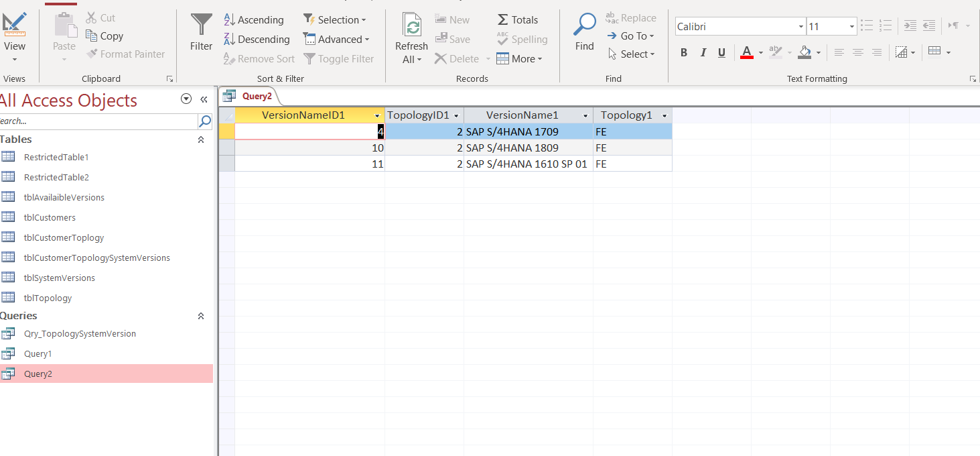
Task: Click the VersionName1 column header
Action: (529, 115)
